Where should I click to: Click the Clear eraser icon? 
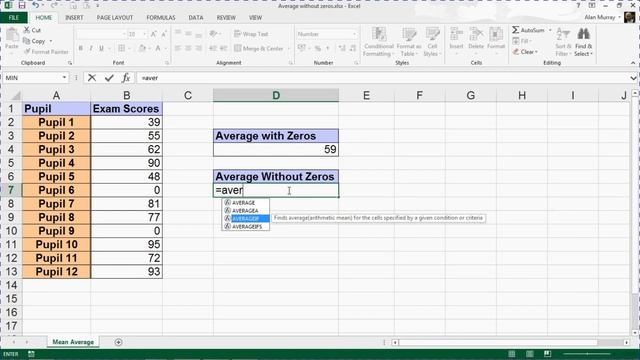[x=516, y=52]
